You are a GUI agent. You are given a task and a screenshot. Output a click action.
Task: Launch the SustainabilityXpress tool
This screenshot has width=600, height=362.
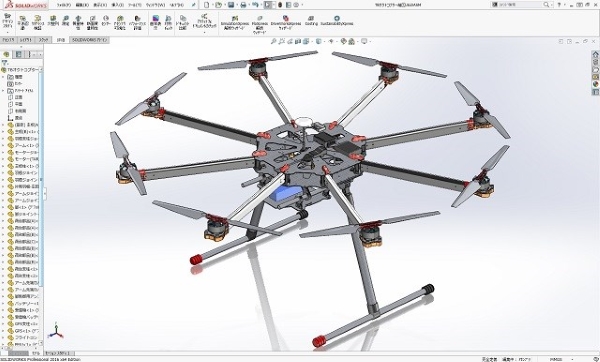[x=337, y=20]
